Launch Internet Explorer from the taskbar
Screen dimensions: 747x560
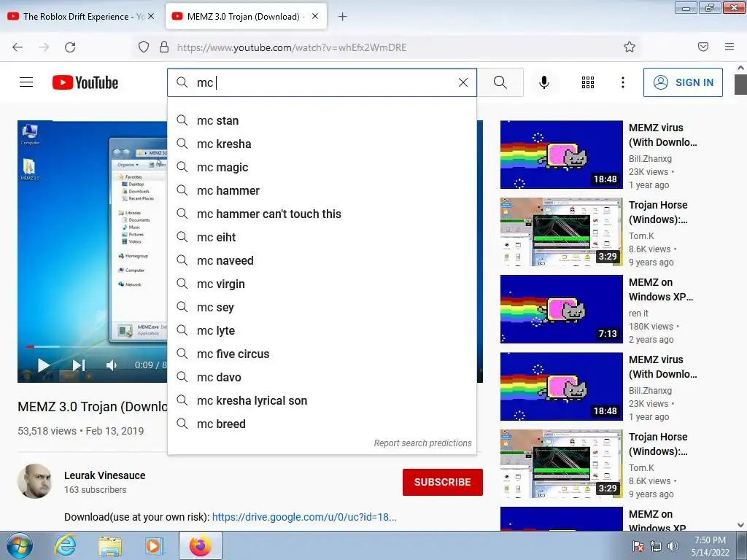pos(65,545)
